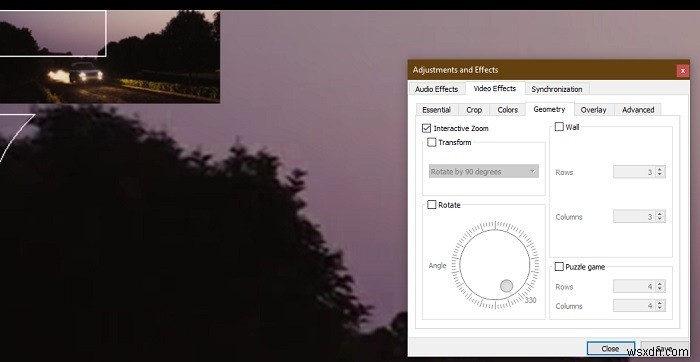Enable the Rotate checkbox
This screenshot has height=362, width=700.
tap(432, 205)
